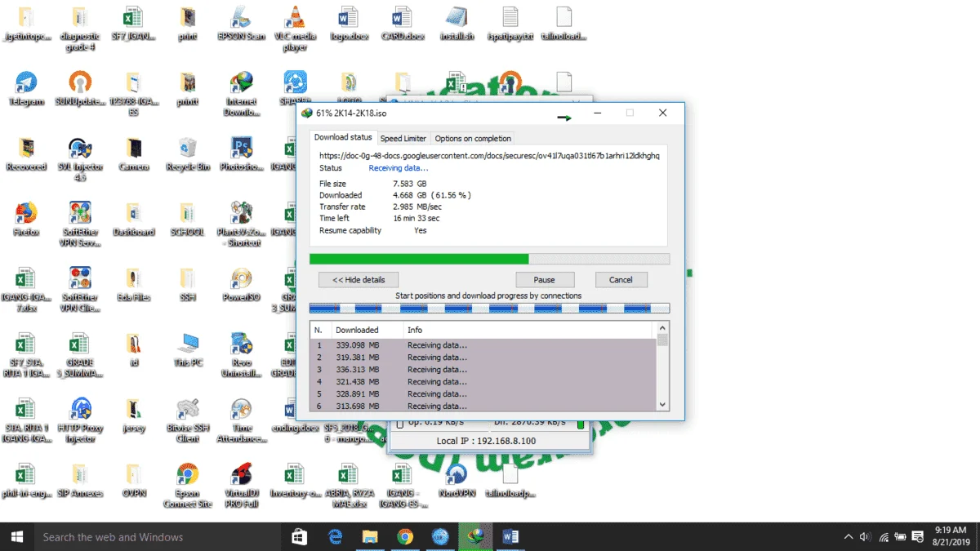This screenshot has height=551, width=980.
Task: Open the HTTP Proxy Injector shortcut
Action: (80, 420)
